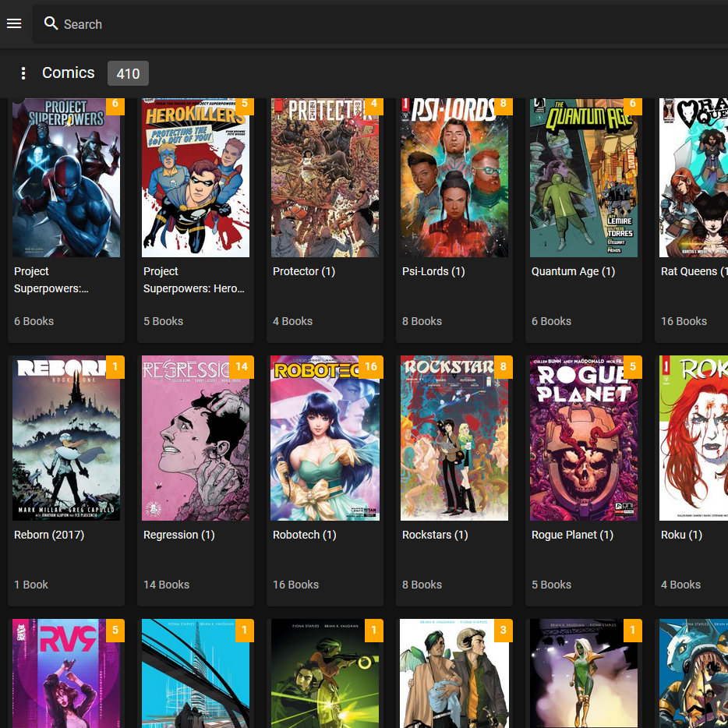Open the Comics library options menu
This screenshot has width=728, height=728.
[x=23, y=73]
